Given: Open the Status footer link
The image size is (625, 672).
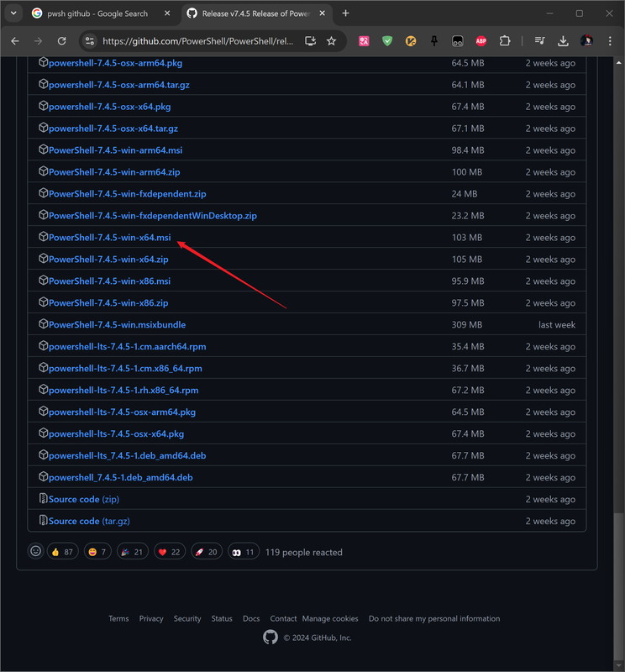Looking at the screenshot, I should tap(222, 619).
